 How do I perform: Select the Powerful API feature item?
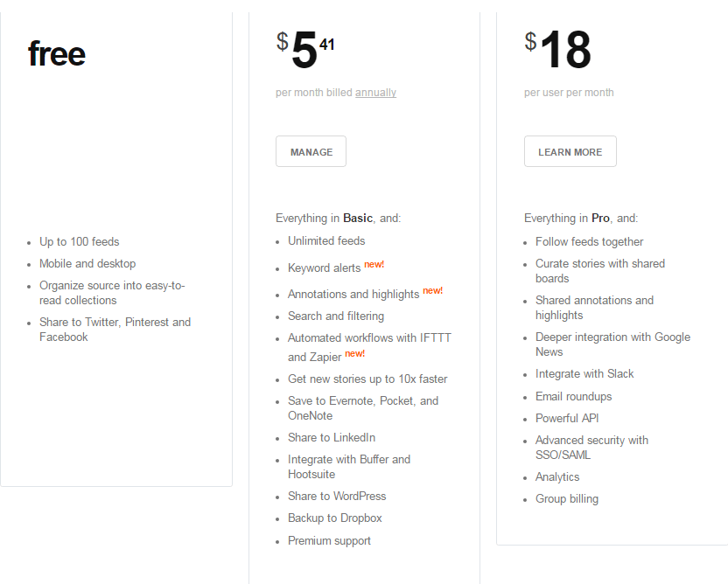(x=567, y=418)
